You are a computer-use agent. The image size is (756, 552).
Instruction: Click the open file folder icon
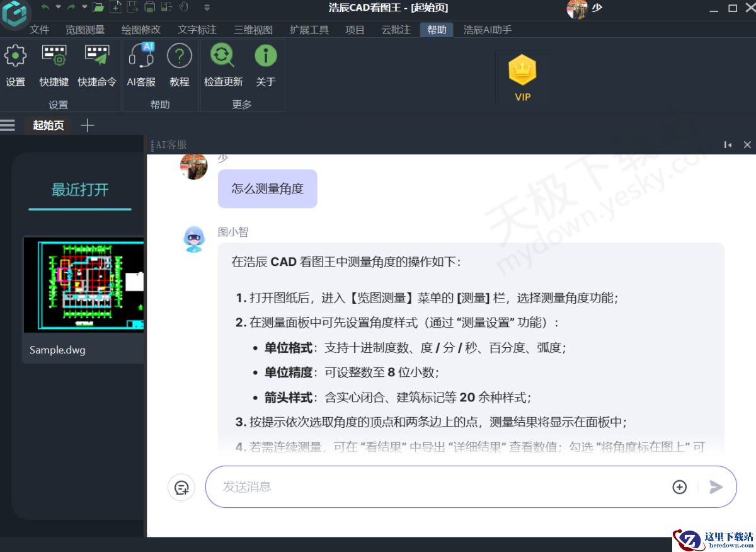coord(98,8)
